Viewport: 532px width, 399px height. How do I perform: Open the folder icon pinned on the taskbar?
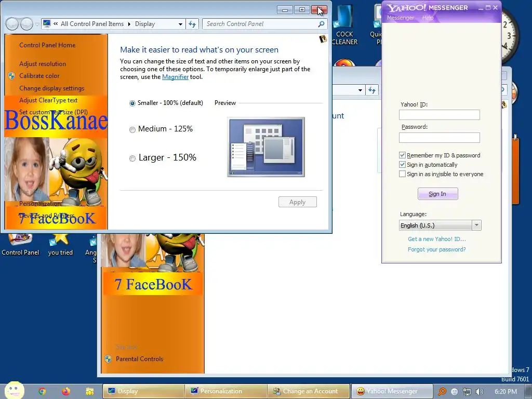click(89, 391)
